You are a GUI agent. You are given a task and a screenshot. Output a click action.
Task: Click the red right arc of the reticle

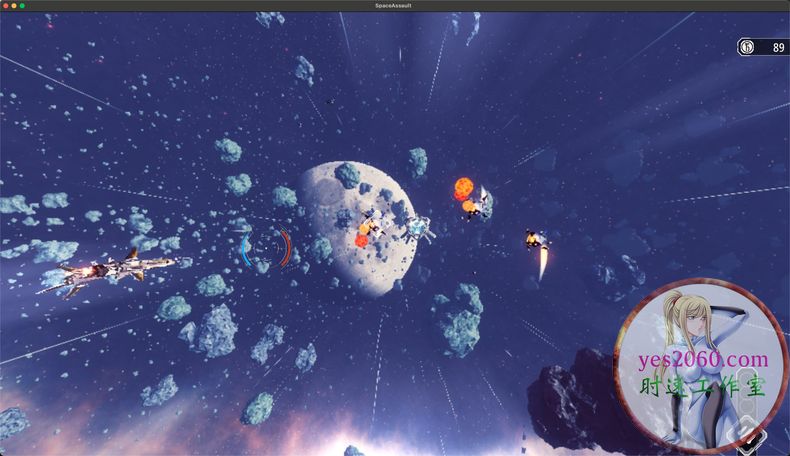pos(287,248)
